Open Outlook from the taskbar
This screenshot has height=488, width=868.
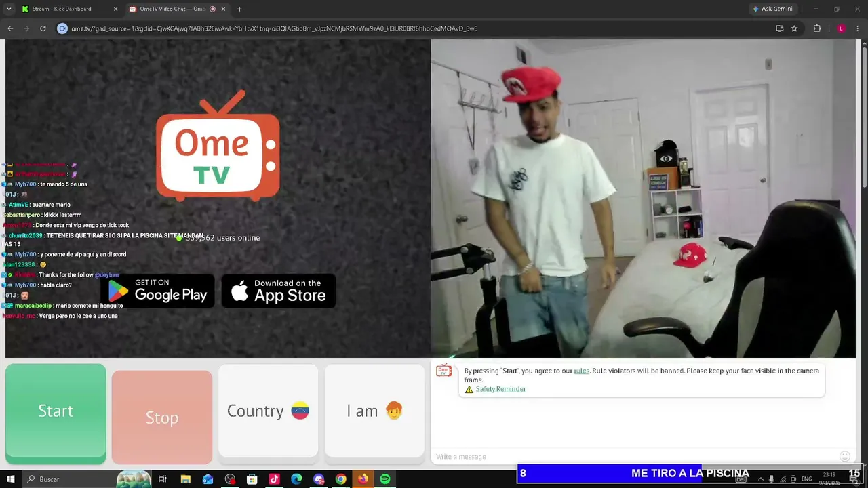point(208,479)
